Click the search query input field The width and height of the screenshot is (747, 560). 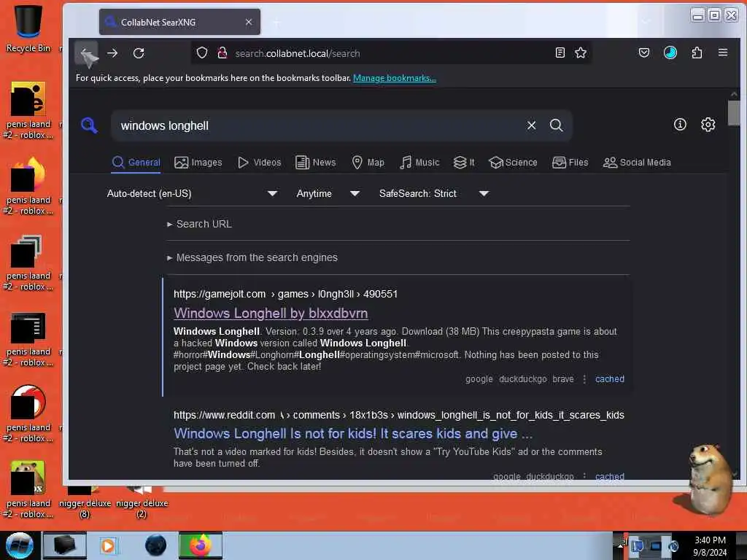click(x=320, y=125)
